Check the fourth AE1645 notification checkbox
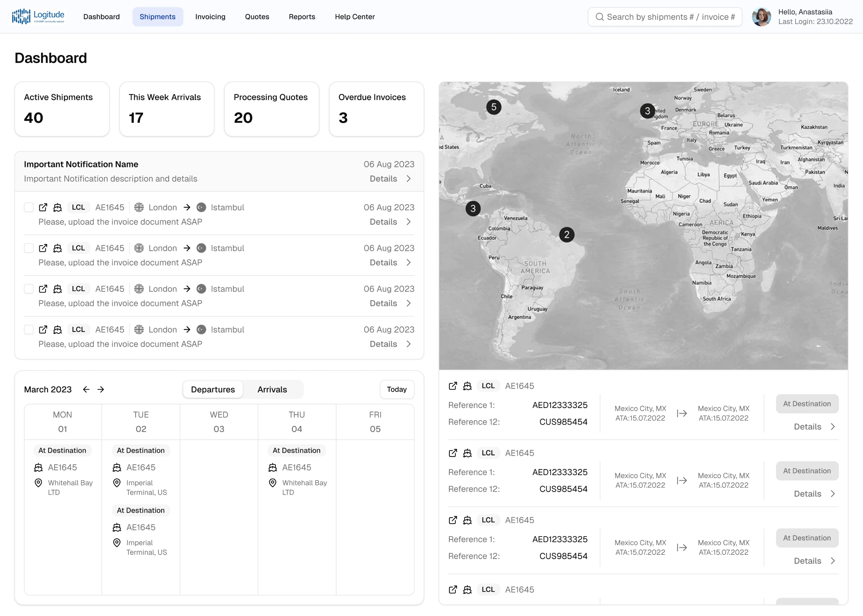 (x=29, y=330)
